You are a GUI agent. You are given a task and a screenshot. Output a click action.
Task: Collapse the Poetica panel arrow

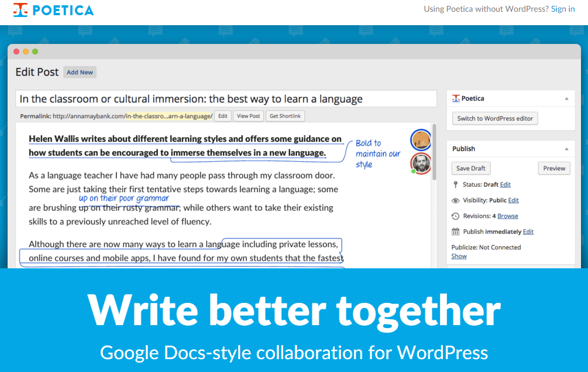[x=566, y=98]
